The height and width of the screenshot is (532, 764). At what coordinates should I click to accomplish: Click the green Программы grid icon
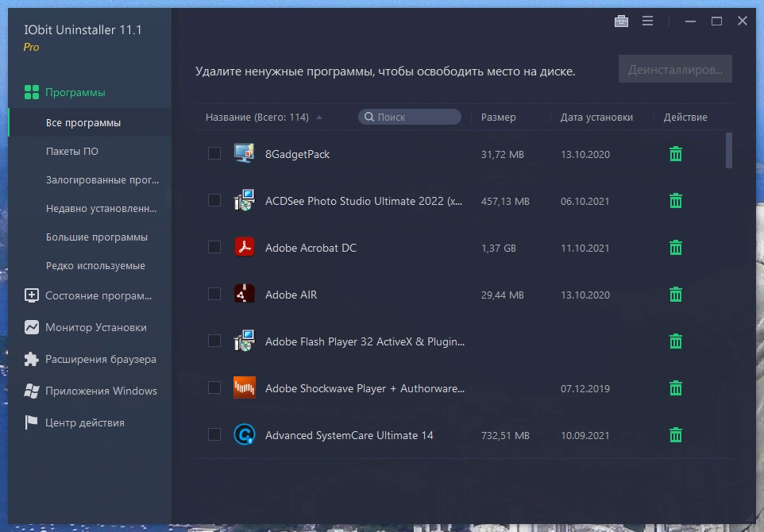click(32, 92)
